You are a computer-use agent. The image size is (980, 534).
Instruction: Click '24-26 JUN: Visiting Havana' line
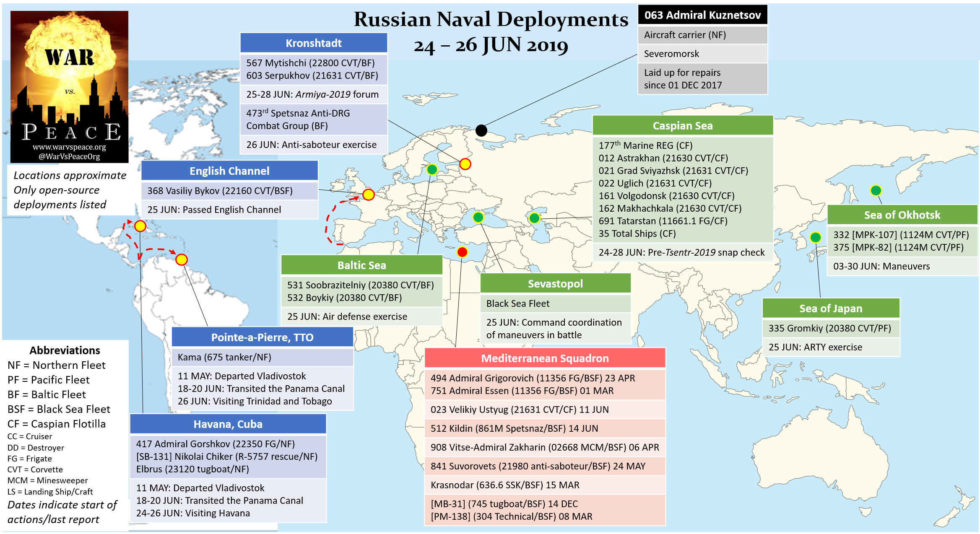193,513
